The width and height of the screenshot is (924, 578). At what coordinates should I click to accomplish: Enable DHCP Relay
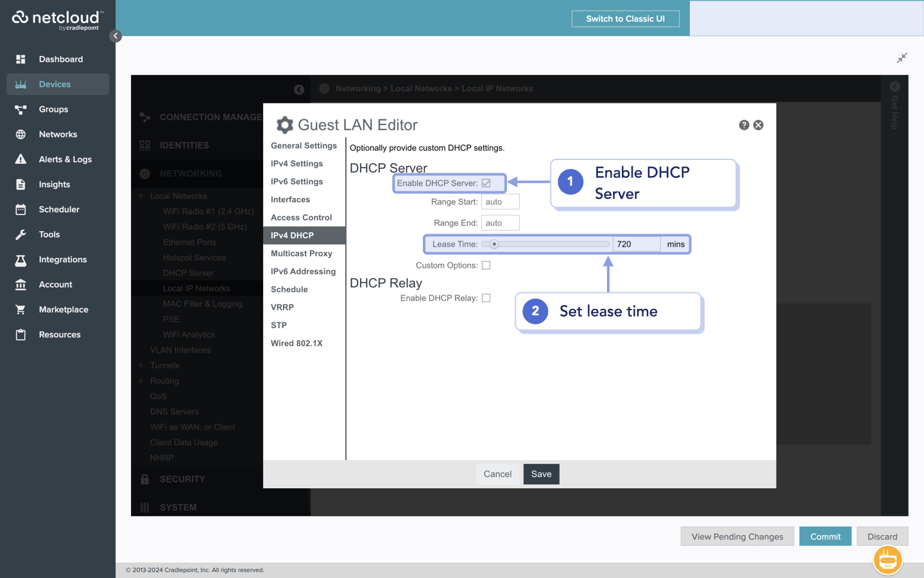pyautogui.click(x=486, y=297)
